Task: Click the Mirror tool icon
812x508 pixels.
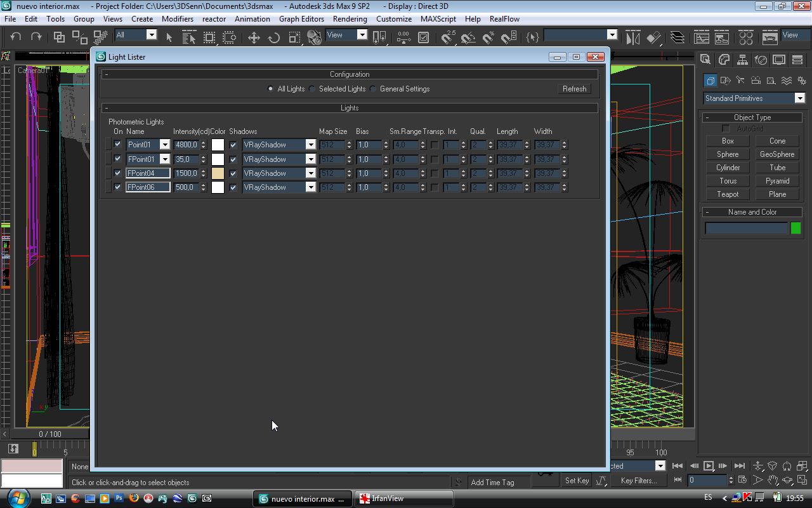Action: tap(632, 37)
